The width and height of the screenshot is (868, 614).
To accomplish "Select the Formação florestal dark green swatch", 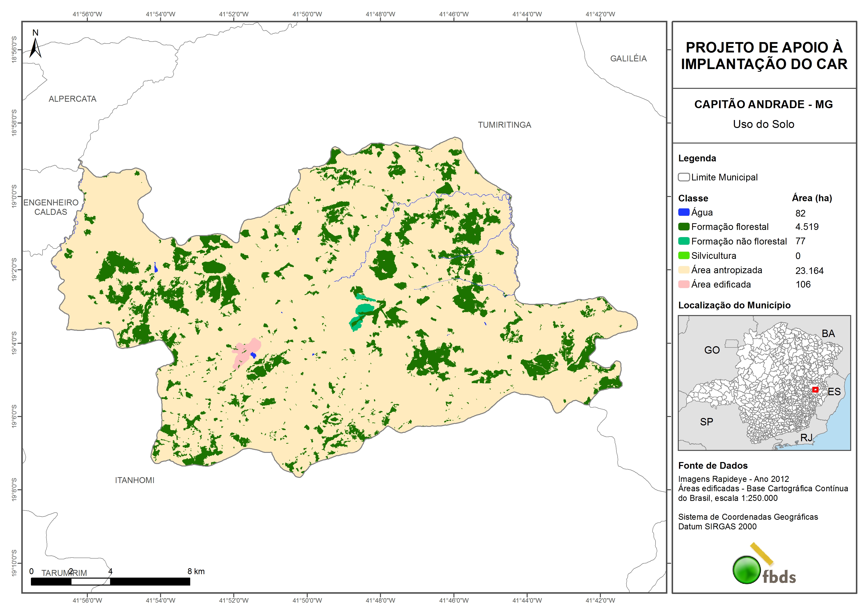I will coord(683,227).
